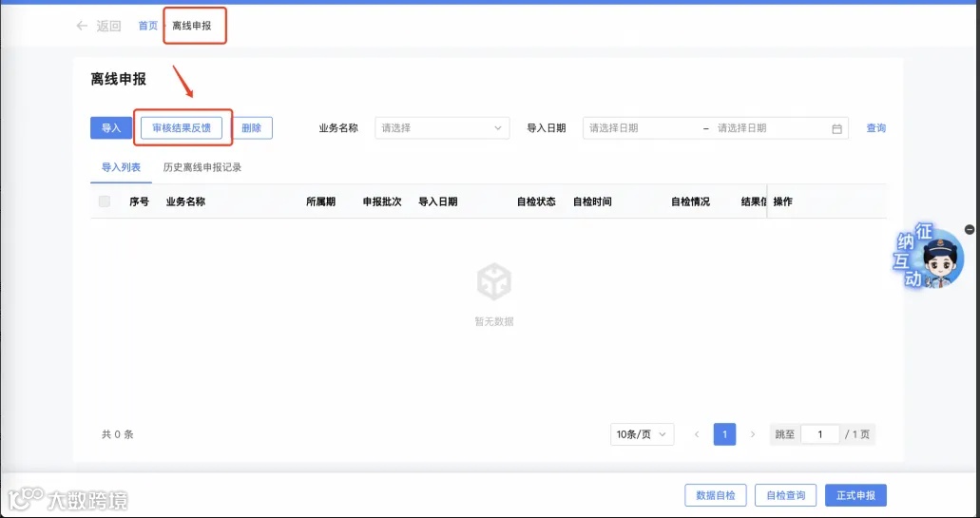980x518 pixels.
Task: Click the 导入 button
Action: tap(111, 128)
